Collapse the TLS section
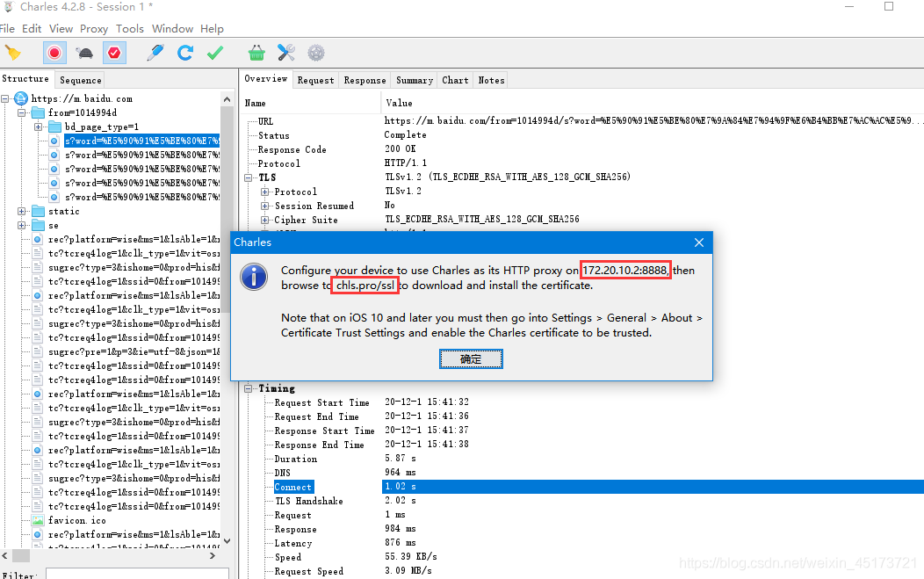The height and width of the screenshot is (579, 924). 248,177
